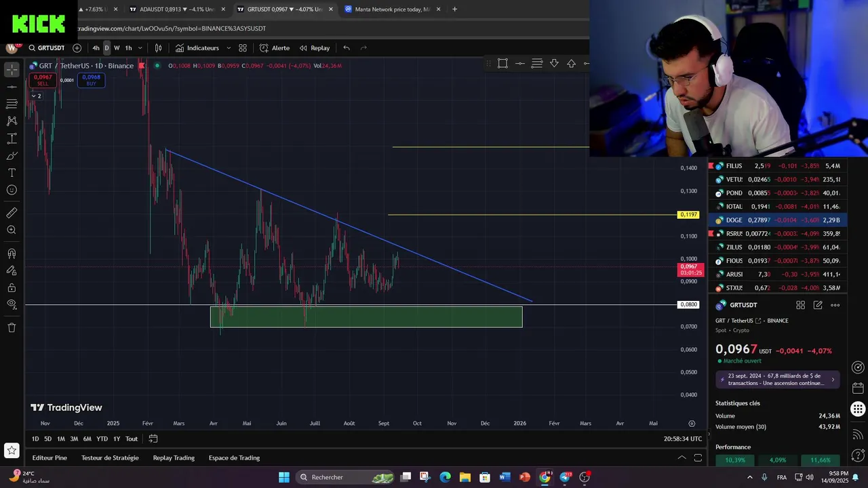Set range to YTD
The width and height of the screenshot is (868, 488).
pos(102,439)
